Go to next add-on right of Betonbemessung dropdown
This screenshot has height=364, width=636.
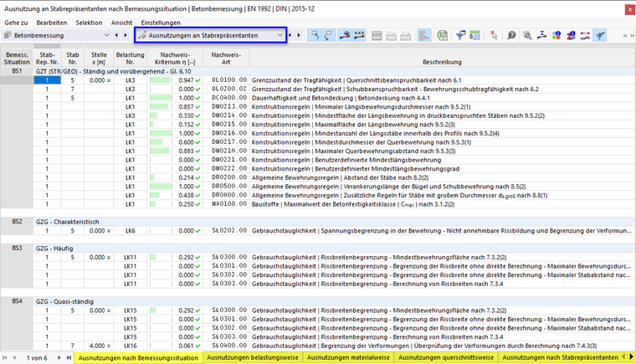pyautogui.click(x=126, y=35)
